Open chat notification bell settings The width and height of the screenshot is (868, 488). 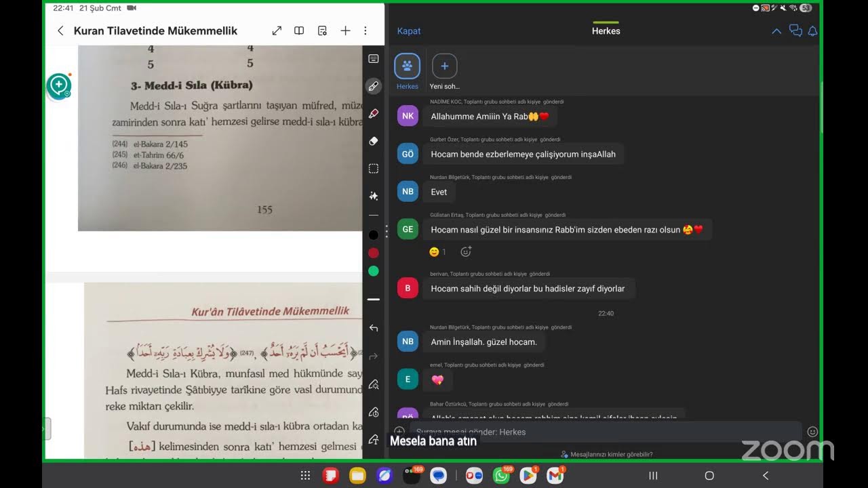pyautogui.click(x=812, y=31)
